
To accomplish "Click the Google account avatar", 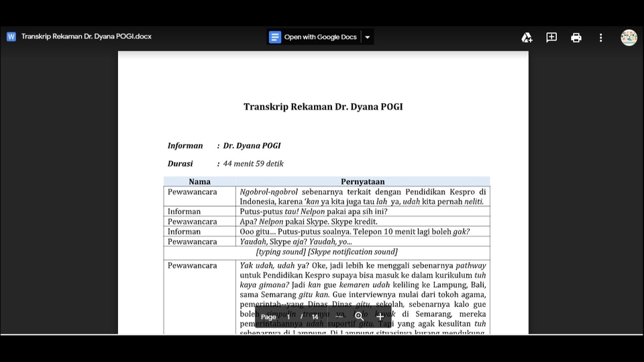I will coord(629,38).
